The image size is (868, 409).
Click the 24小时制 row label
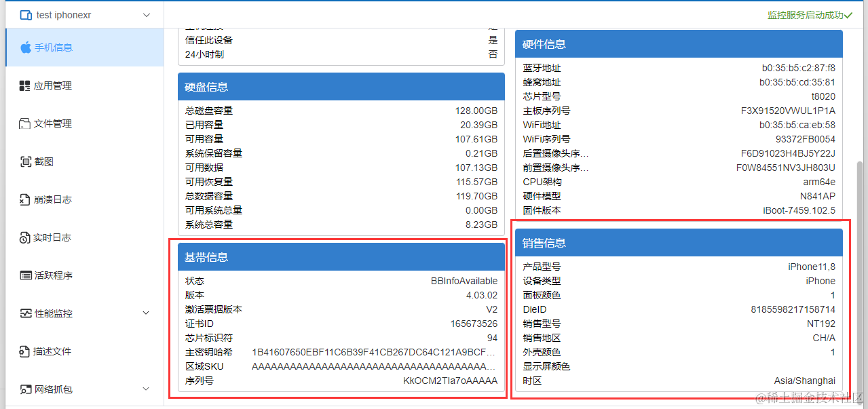point(204,54)
